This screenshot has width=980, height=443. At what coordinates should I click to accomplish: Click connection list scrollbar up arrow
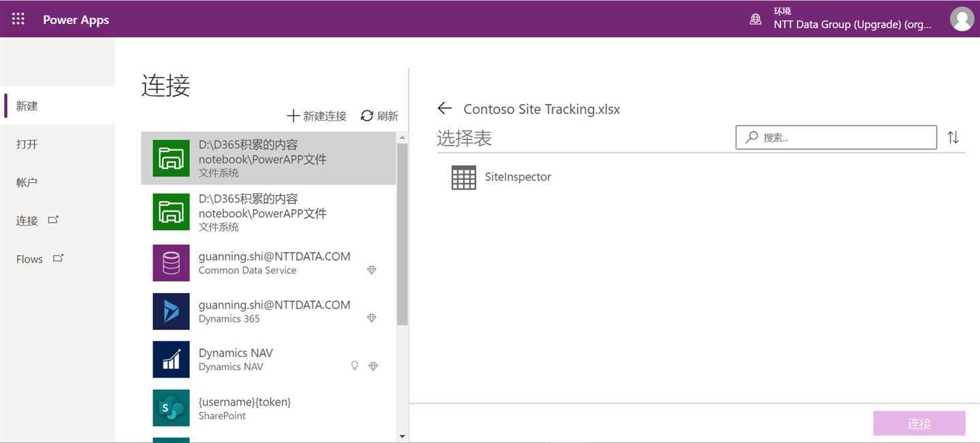point(402,138)
